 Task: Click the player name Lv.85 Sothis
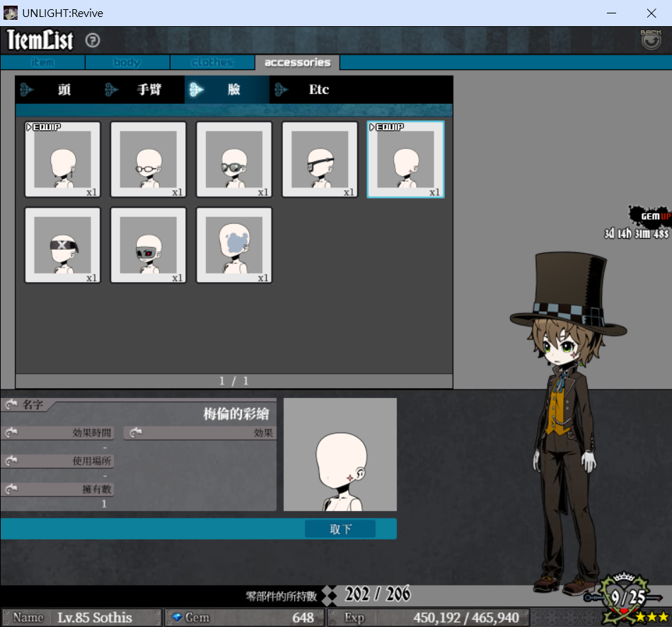point(95,618)
